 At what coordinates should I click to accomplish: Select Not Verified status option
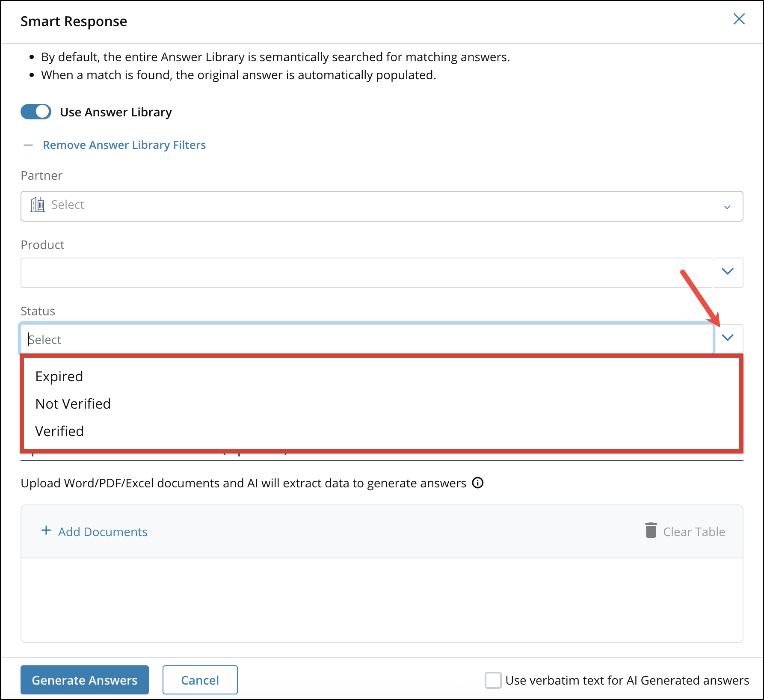[x=73, y=403]
